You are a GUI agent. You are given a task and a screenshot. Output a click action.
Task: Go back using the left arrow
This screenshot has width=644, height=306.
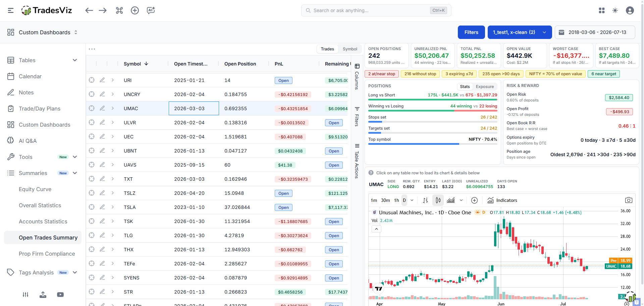click(x=89, y=10)
